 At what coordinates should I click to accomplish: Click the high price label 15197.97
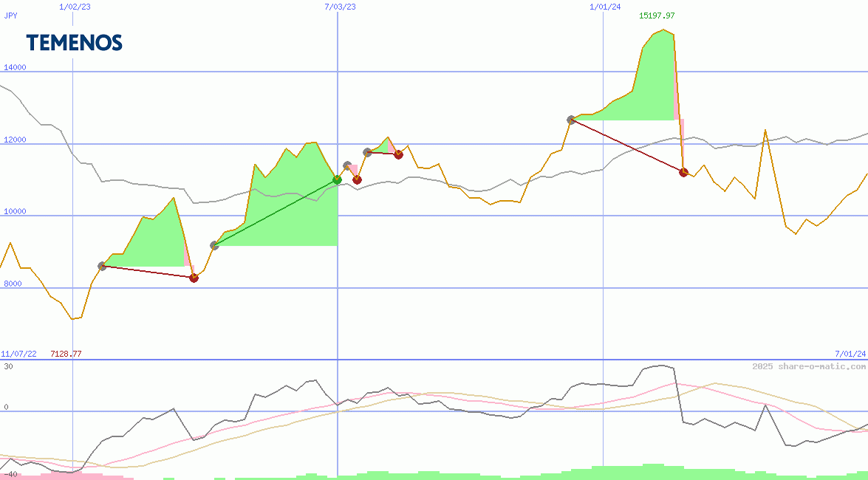pos(656,15)
